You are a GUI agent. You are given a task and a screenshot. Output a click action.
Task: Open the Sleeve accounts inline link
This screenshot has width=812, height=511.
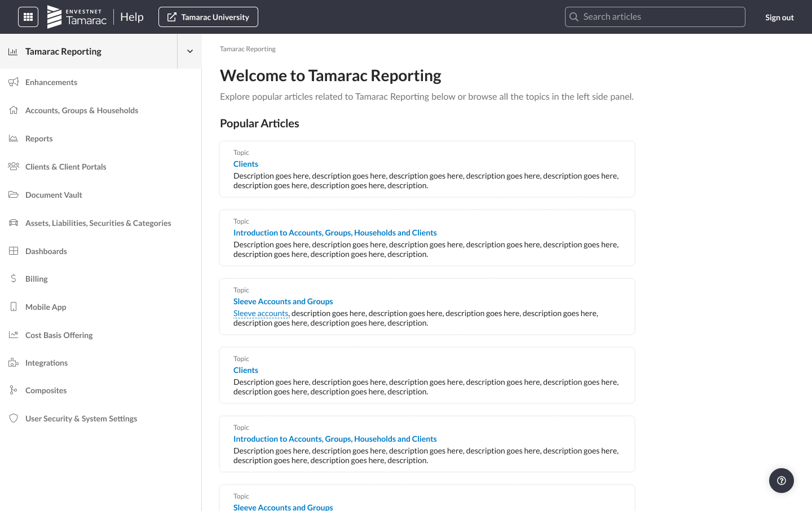[x=261, y=313]
